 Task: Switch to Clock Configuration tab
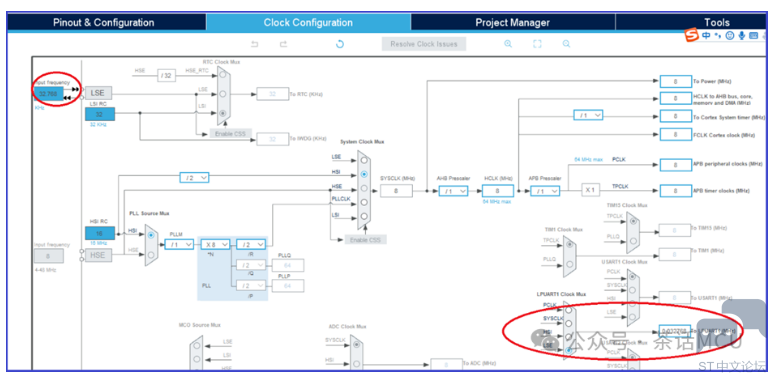(308, 22)
